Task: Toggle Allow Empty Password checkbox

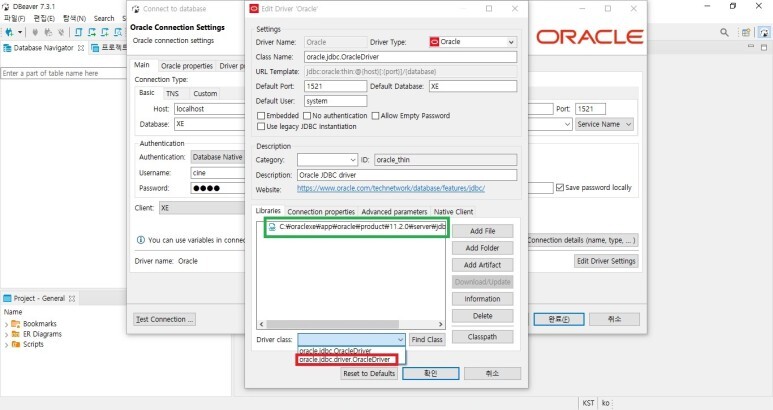Action: click(x=376, y=116)
